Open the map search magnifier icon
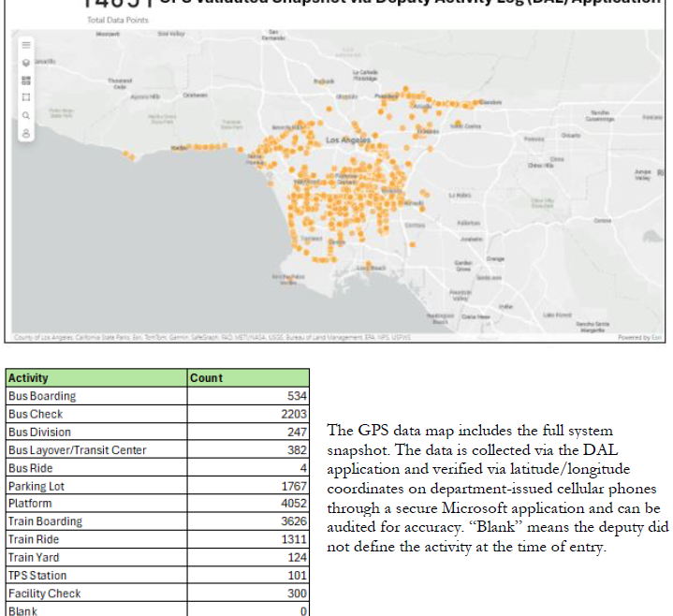This screenshot has width=673, height=616. pos(26,115)
